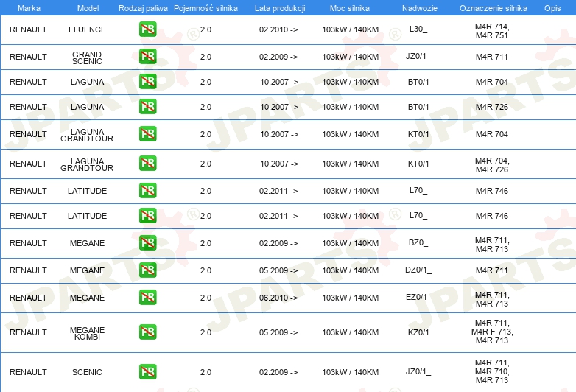
Task: Select the body code EZ0/1_
Action: pyautogui.click(x=418, y=297)
